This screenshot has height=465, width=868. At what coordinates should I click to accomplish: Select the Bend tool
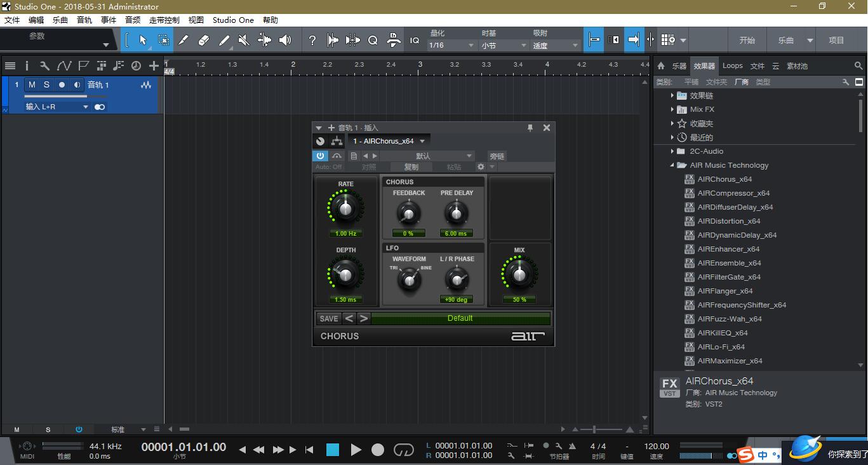(264, 40)
